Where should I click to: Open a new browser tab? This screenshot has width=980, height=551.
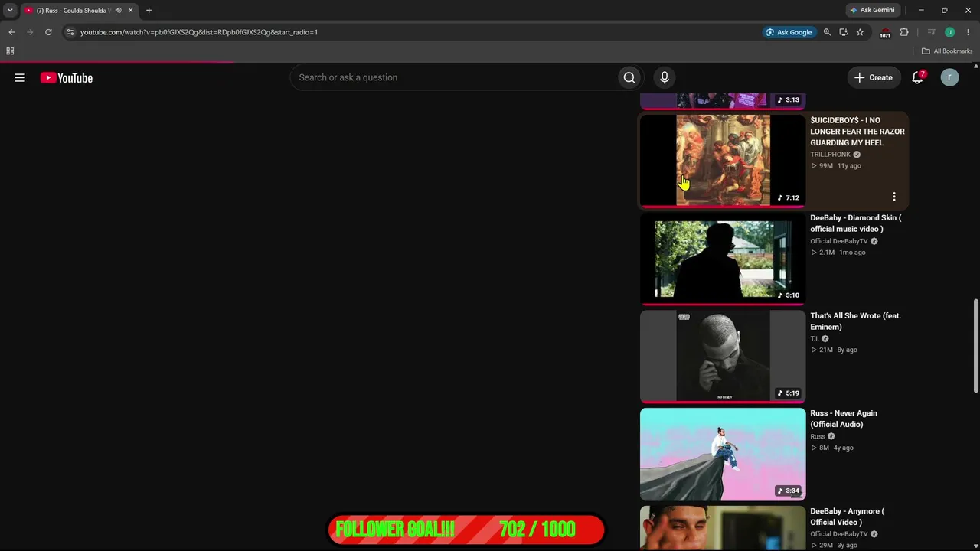[x=149, y=10]
